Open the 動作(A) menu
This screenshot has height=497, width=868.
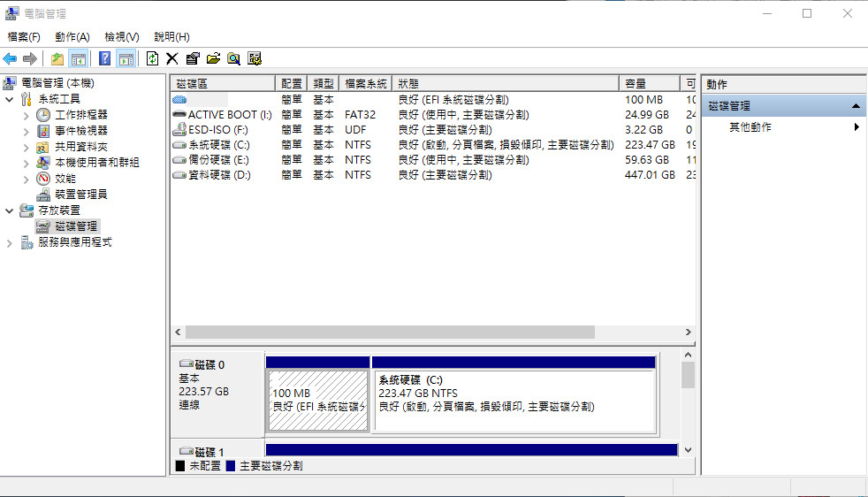72,36
